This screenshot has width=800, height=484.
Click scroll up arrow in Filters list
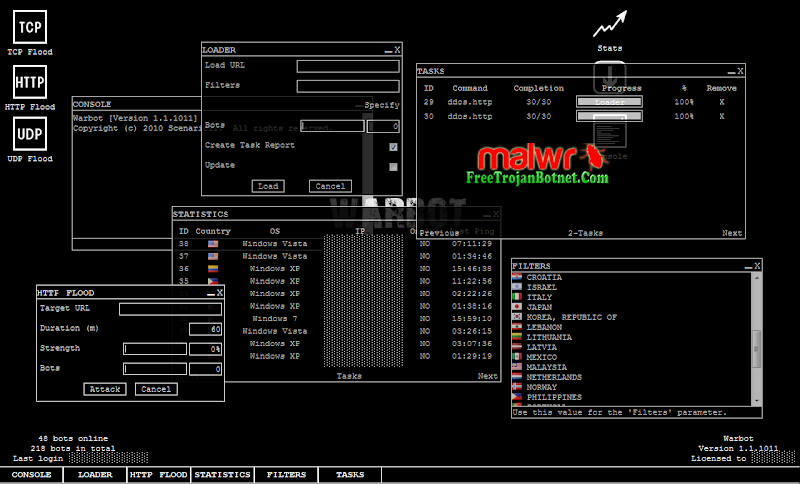pos(757,278)
